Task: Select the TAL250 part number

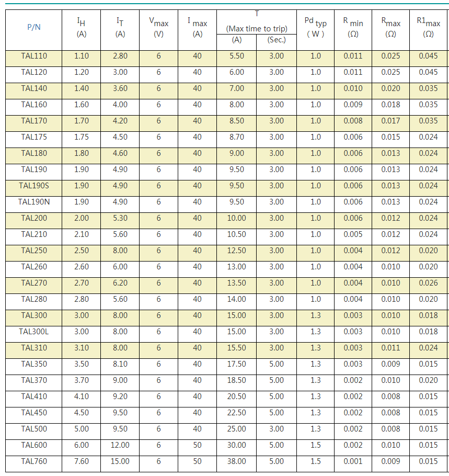Action: (34, 251)
